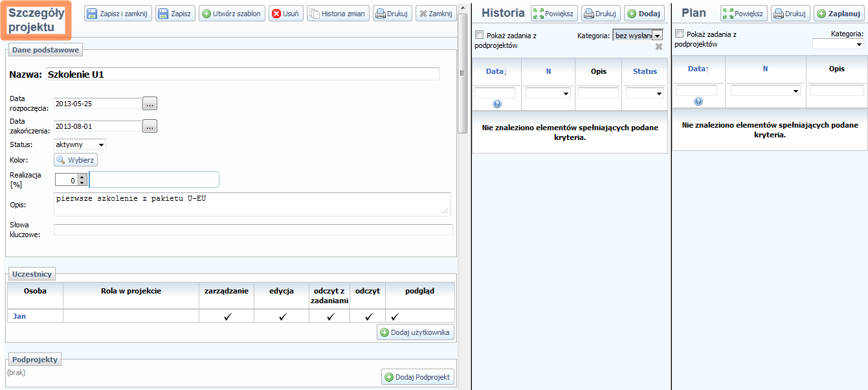Screen dimensions: 868x390
Task: Toggle Jan's 'zarządzanie' permission checkmark
Action: tap(227, 317)
